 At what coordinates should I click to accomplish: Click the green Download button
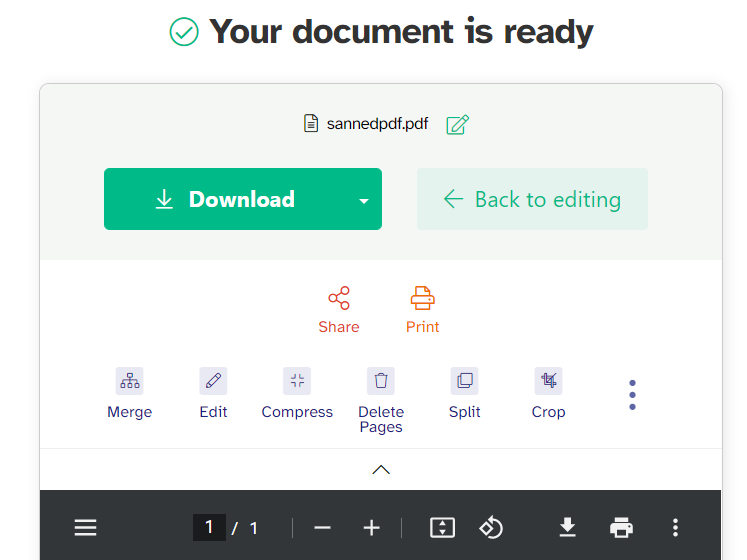[x=226, y=199]
